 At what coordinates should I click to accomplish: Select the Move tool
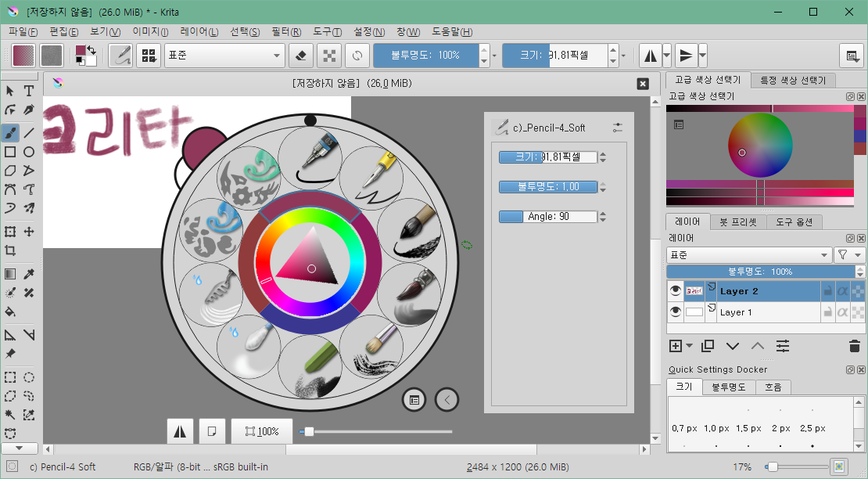click(x=29, y=232)
